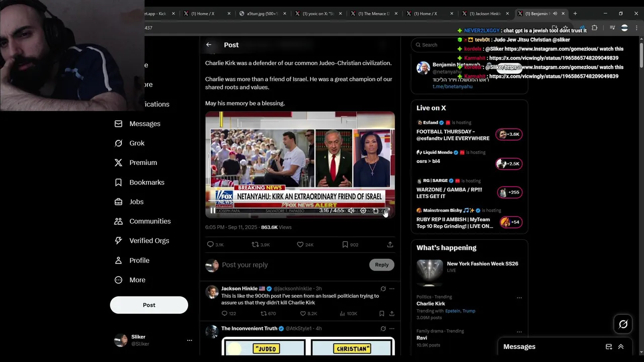This screenshot has height=362, width=644.
Task: Enter fullscreen on the video
Action: (x=387, y=211)
